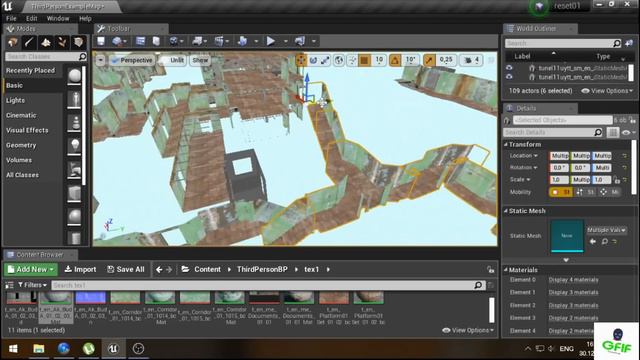Viewport: 640px width, 360px height.
Task: Open the rotation snap 10° dropdown
Action: 410,60
